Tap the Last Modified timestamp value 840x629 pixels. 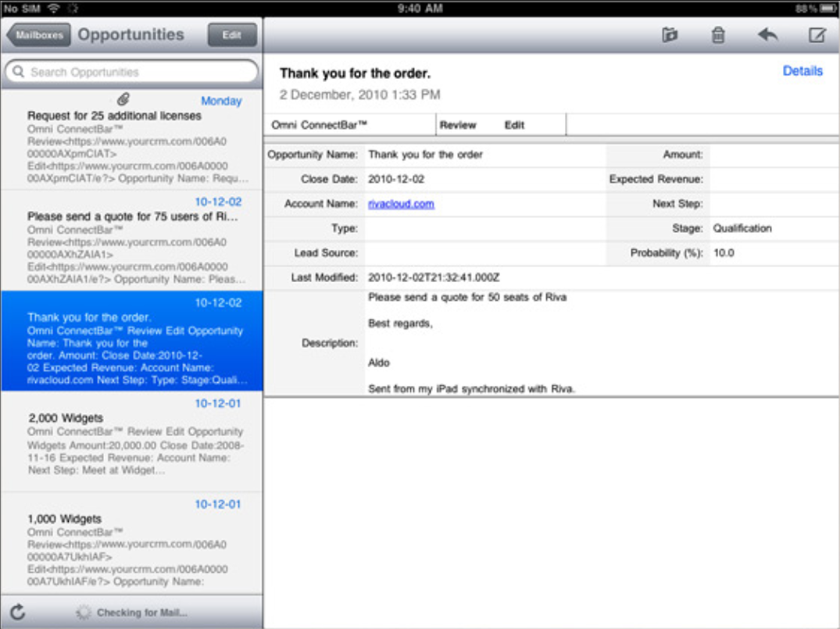(x=434, y=277)
